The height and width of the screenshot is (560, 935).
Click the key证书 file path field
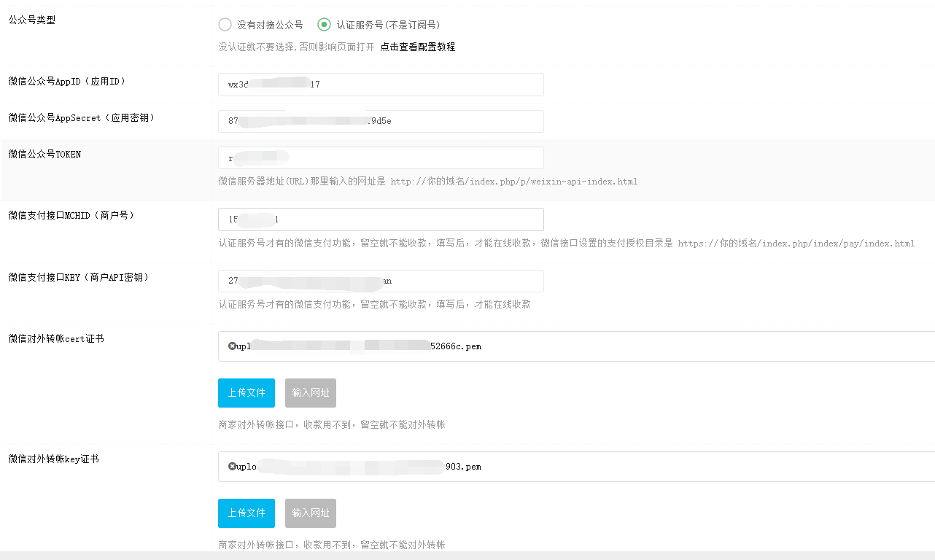576,467
